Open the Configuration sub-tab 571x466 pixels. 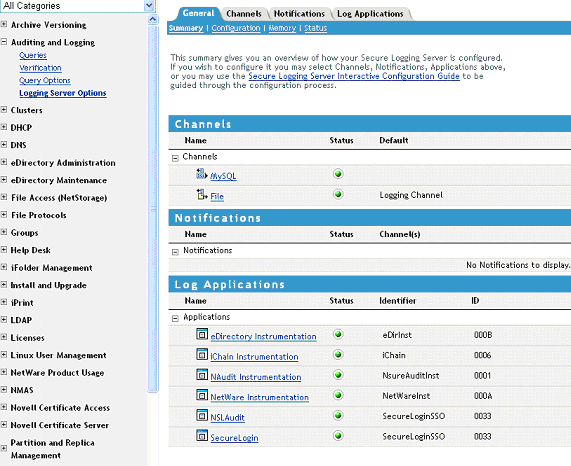[236, 28]
